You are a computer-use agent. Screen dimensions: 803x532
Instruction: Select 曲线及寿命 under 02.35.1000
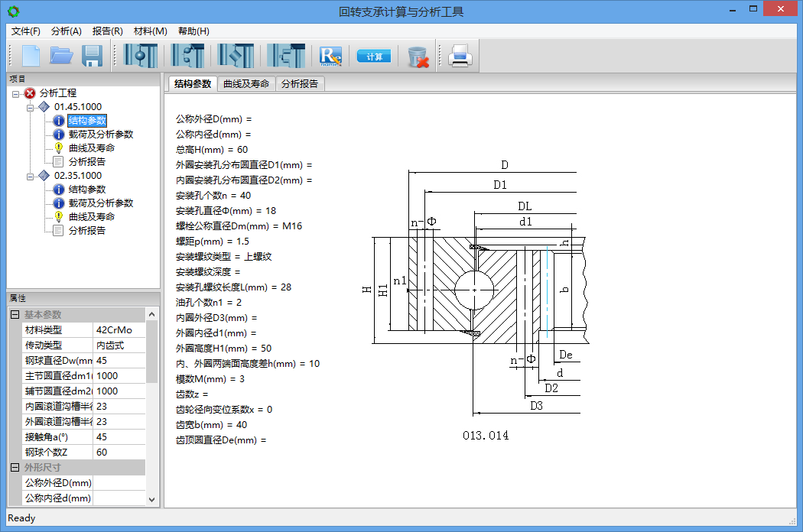click(92, 217)
